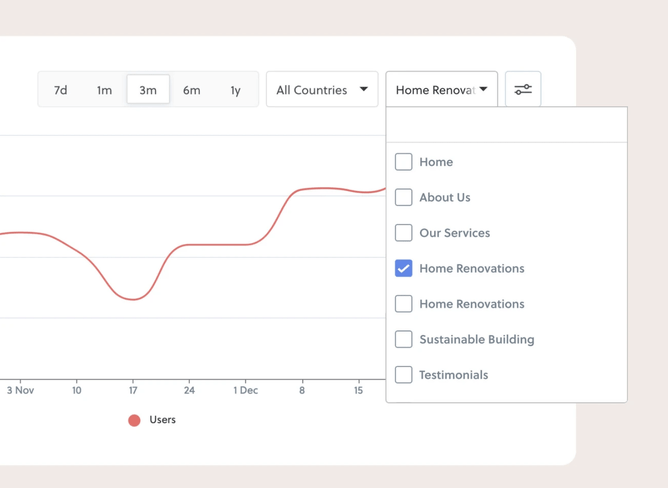668x488 pixels.
Task: Select the Sustainable Building checkbox
Action: pos(404,339)
